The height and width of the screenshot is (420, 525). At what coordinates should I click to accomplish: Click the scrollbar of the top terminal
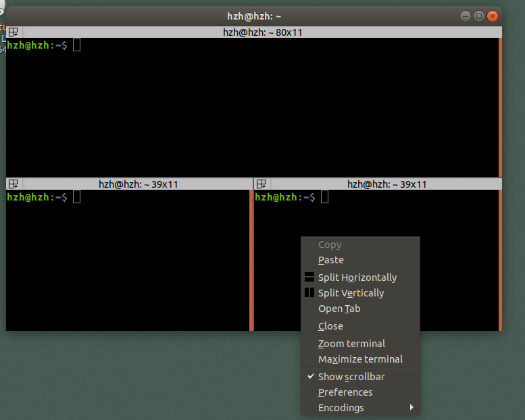tap(500, 107)
